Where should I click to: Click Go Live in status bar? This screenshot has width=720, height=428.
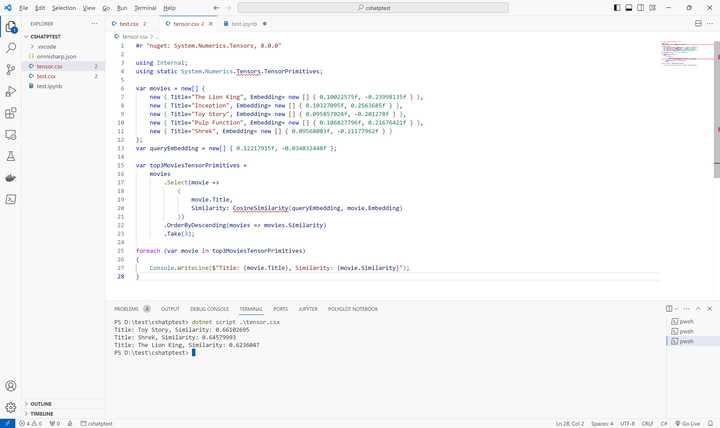coord(688,423)
